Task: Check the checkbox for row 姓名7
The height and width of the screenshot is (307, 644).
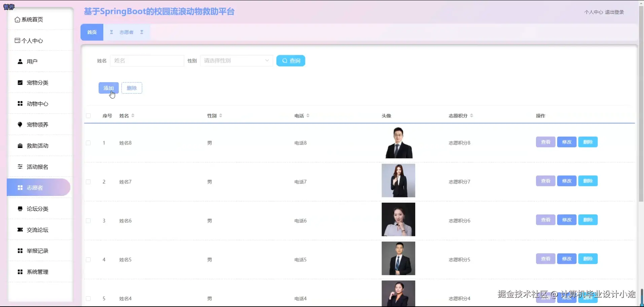Action: click(x=88, y=182)
